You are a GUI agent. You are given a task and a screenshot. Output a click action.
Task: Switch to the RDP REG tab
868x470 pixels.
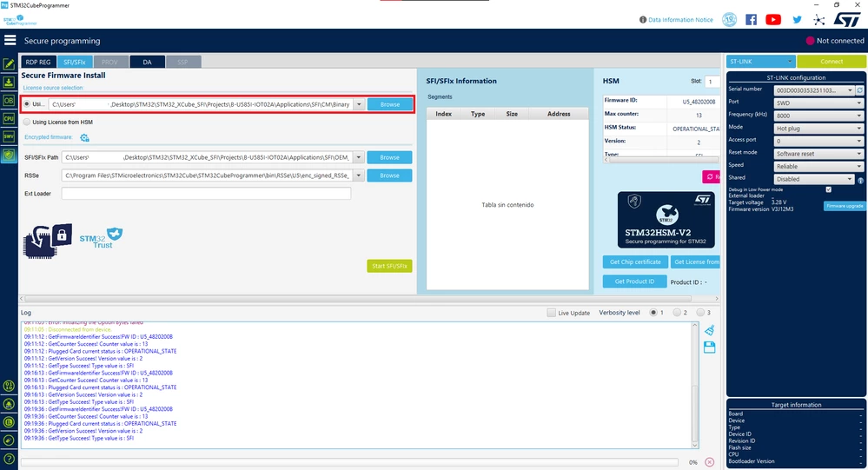[38, 62]
